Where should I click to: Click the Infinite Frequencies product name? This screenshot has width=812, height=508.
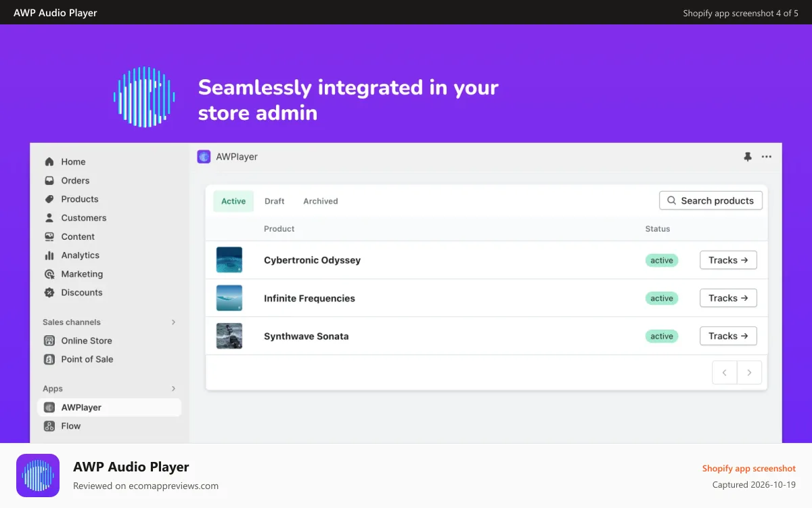tap(309, 298)
